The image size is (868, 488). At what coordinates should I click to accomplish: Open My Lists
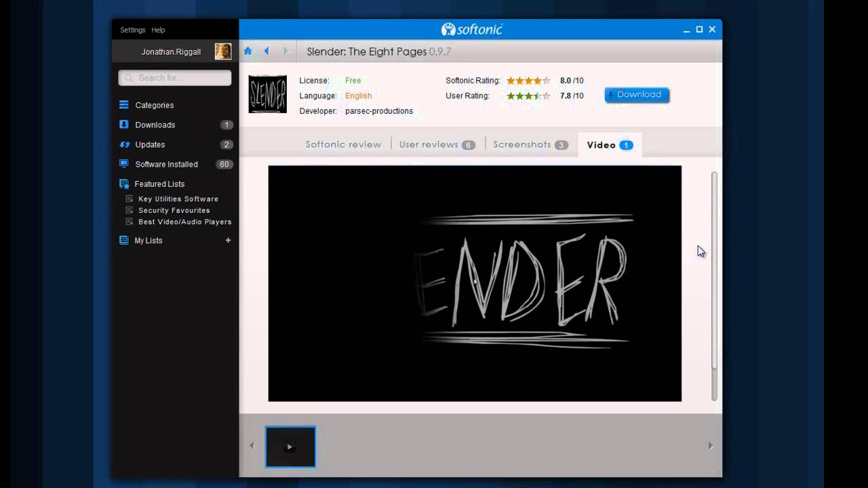[149, 241]
